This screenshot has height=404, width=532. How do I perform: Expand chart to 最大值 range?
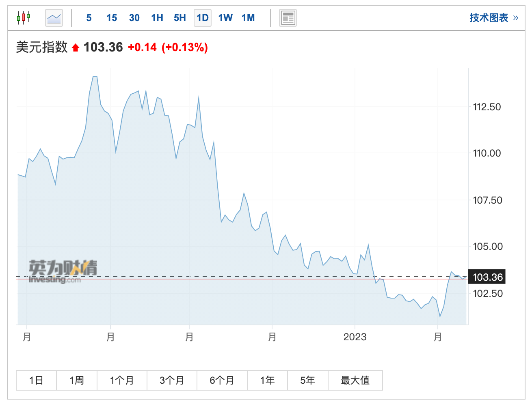(355, 380)
